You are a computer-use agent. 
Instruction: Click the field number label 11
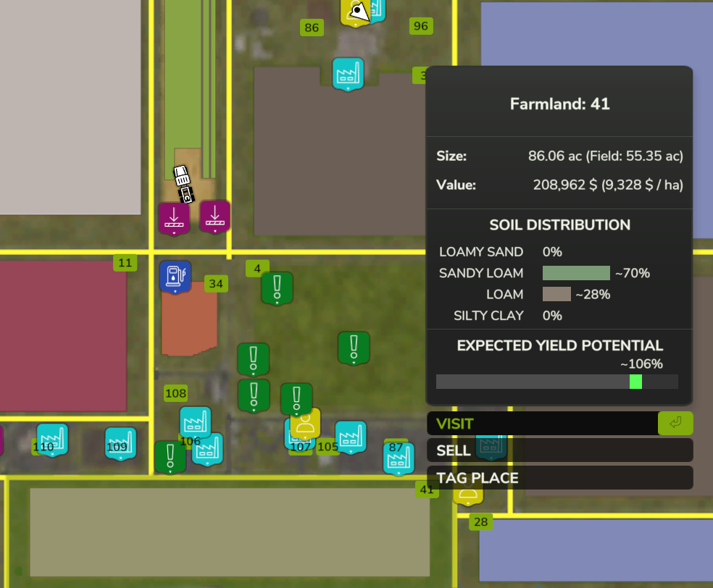[x=125, y=263]
